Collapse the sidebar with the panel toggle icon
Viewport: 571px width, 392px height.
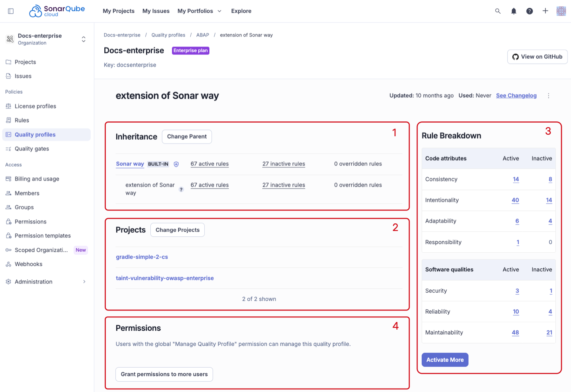pyautogui.click(x=11, y=11)
